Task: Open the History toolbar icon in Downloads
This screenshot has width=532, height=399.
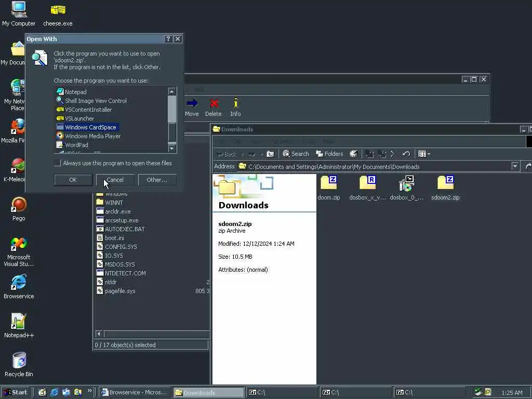Action: click(x=353, y=154)
